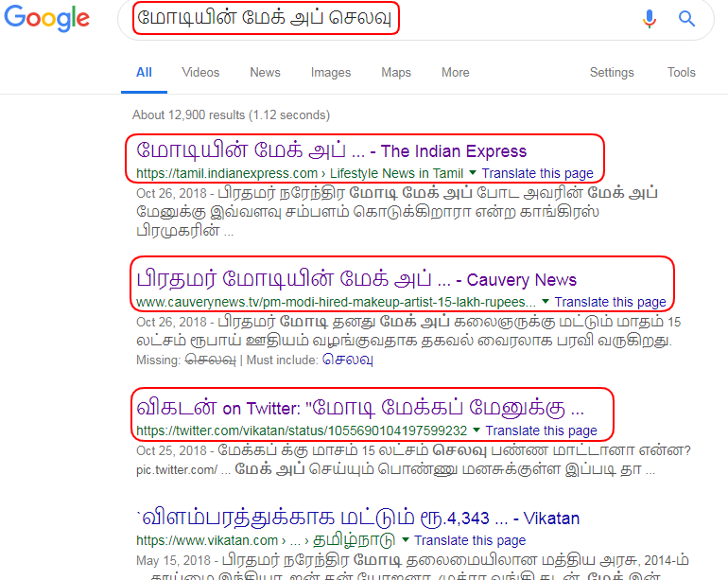Open the search Tools options
The image size is (728, 580).
[x=681, y=73]
